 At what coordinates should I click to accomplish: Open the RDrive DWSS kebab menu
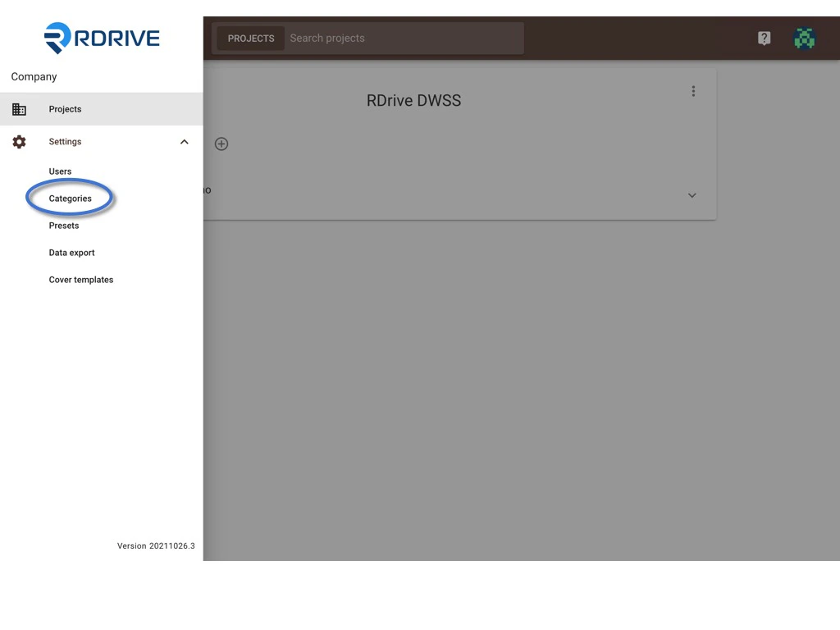point(693,91)
